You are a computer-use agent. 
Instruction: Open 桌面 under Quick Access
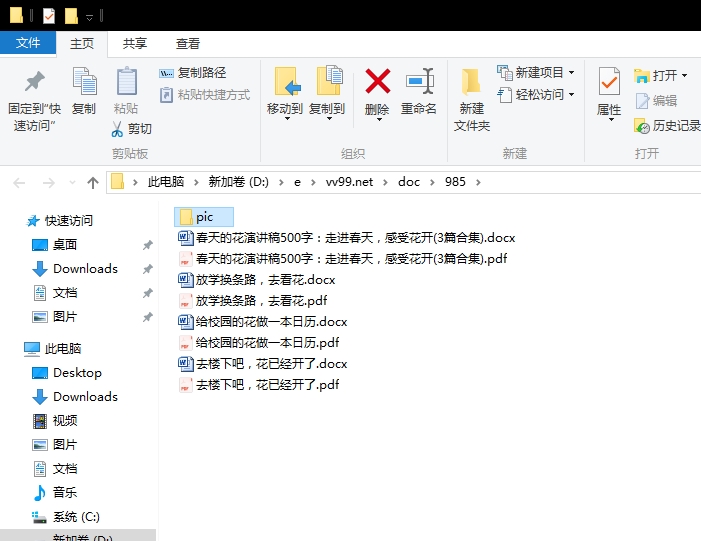point(55,245)
